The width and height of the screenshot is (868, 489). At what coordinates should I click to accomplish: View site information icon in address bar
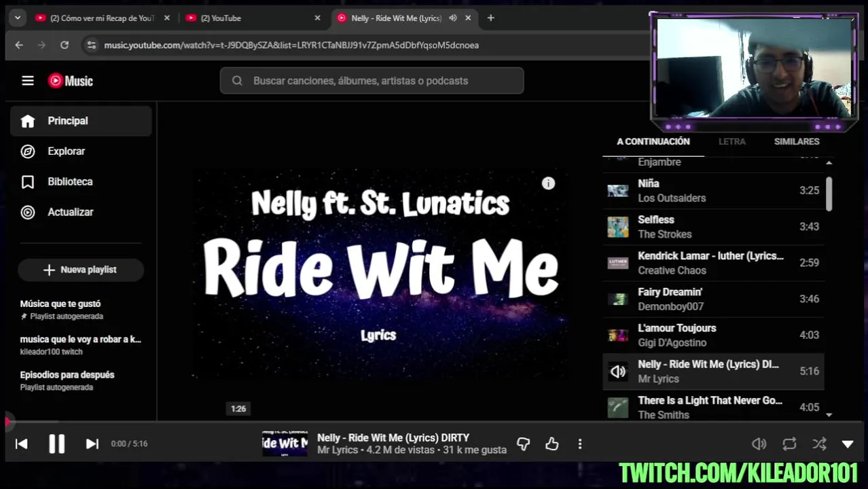[91, 45]
